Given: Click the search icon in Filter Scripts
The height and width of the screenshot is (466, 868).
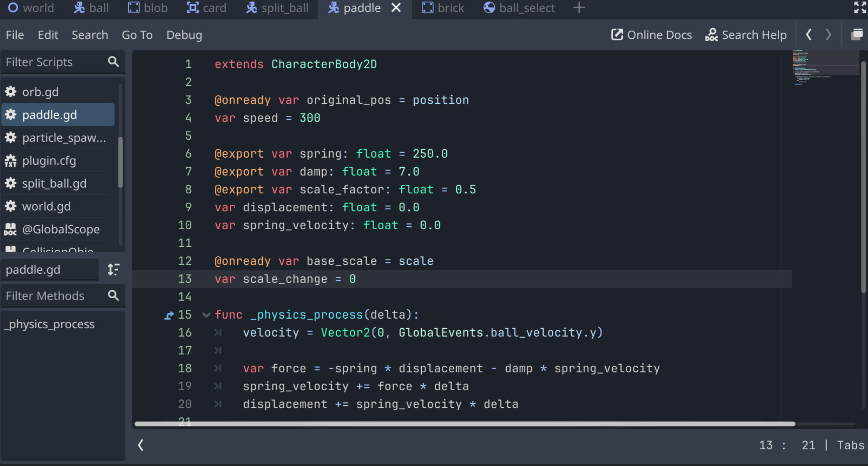Looking at the screenshot, I should pos(113,62).
